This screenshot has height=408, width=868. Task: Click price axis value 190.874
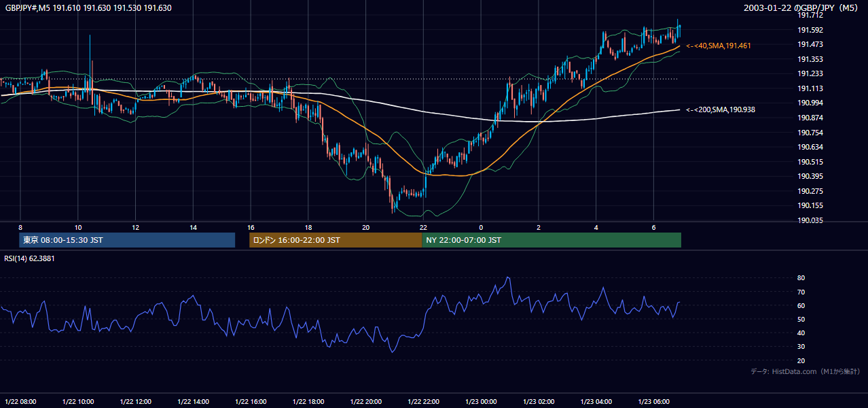coord(810,118)
